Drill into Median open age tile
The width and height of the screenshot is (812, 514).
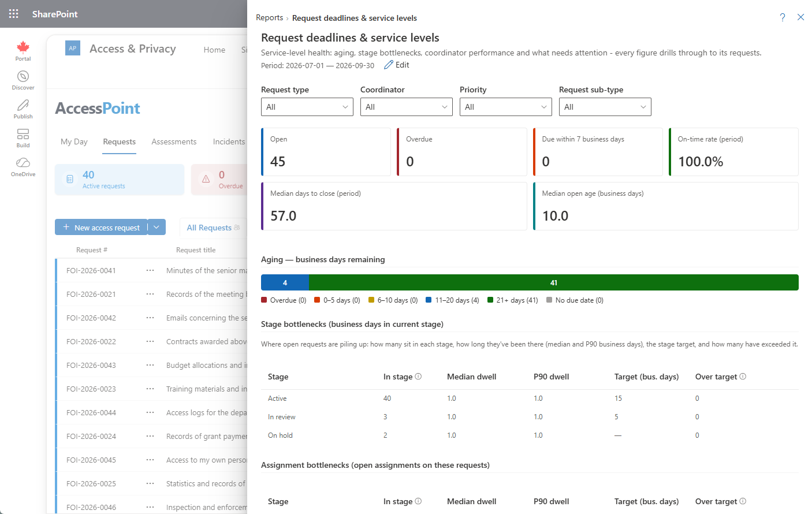point(666,206)
